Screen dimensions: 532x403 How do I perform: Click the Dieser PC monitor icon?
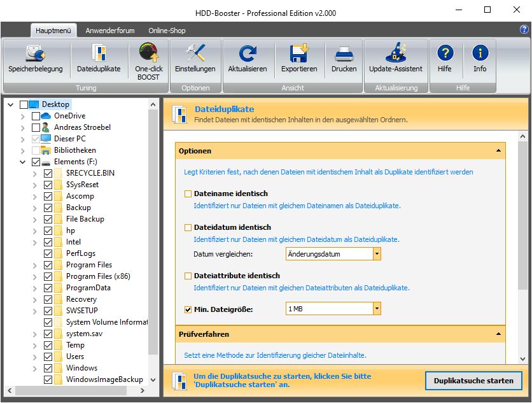pos(46,139)
